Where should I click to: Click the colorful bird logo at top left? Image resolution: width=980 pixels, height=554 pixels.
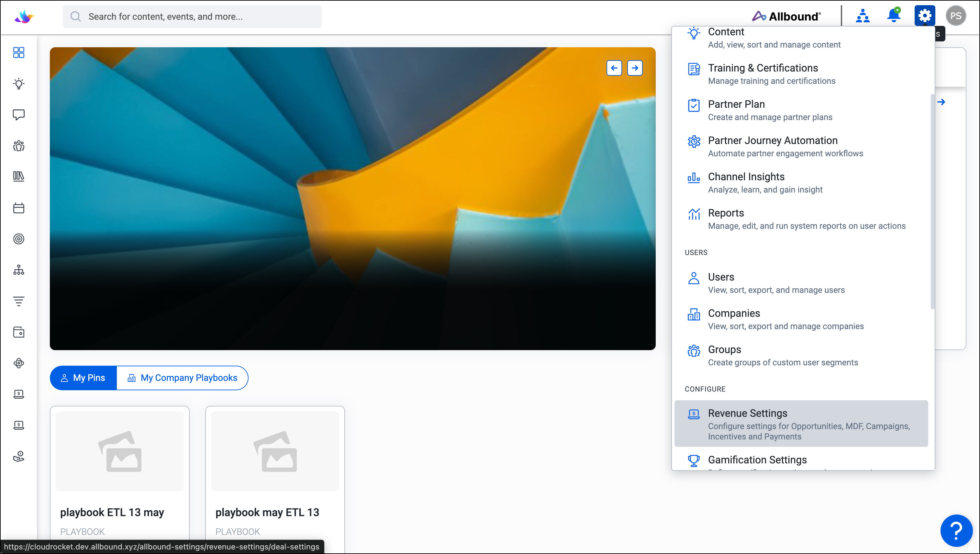pyautogui.click(x=24, y=17)
